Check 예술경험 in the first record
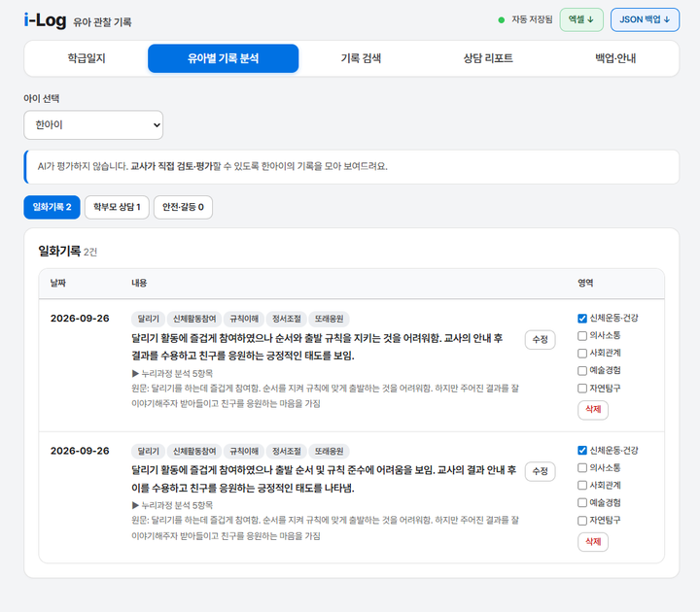 (582, 371)
